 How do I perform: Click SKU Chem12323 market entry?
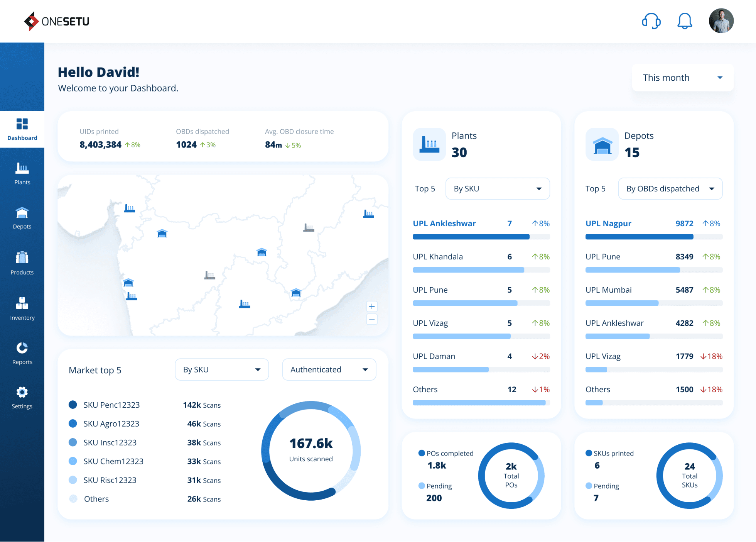pyautogui.click(x=145, y=461)
